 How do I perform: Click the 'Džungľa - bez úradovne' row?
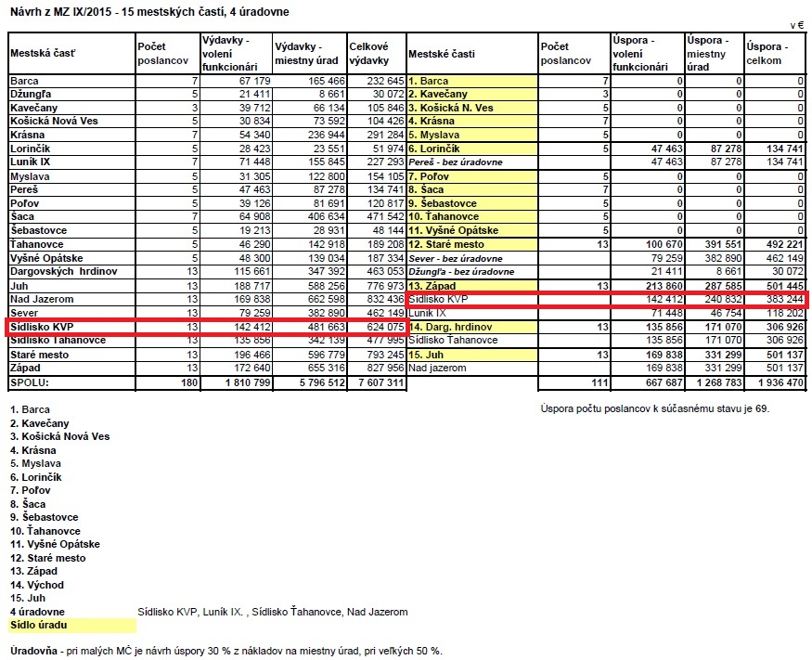[461, 271]
